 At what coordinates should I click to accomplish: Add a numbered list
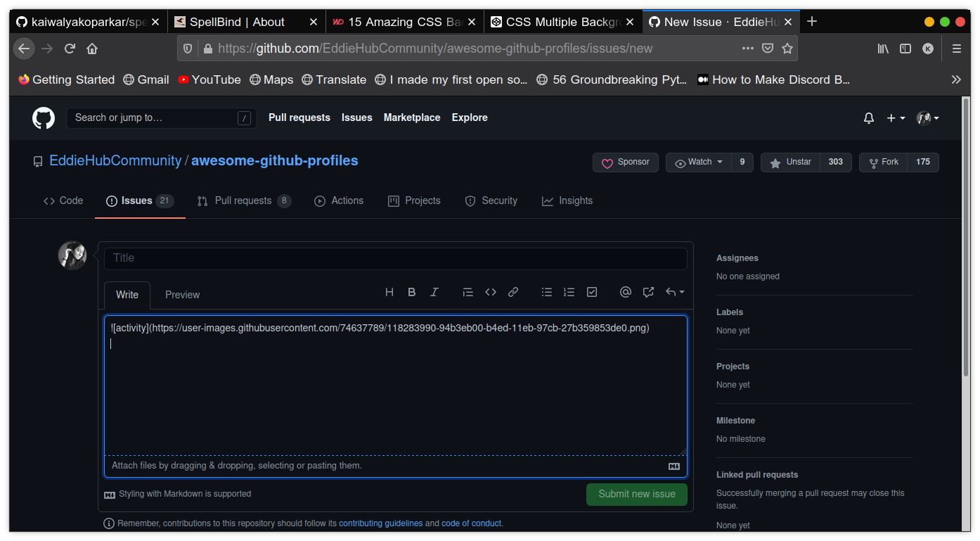click(569, 292)
